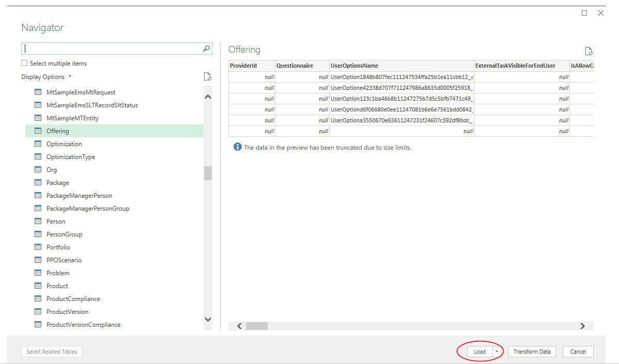Enable the Select multiple items checkbox
Screen dimensions: 619x364
click(x=24, y=63)
